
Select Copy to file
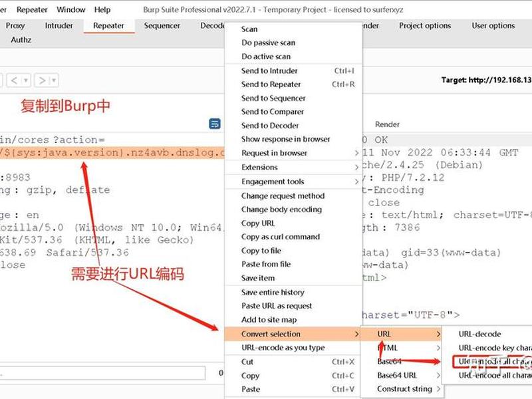(293, 251)
